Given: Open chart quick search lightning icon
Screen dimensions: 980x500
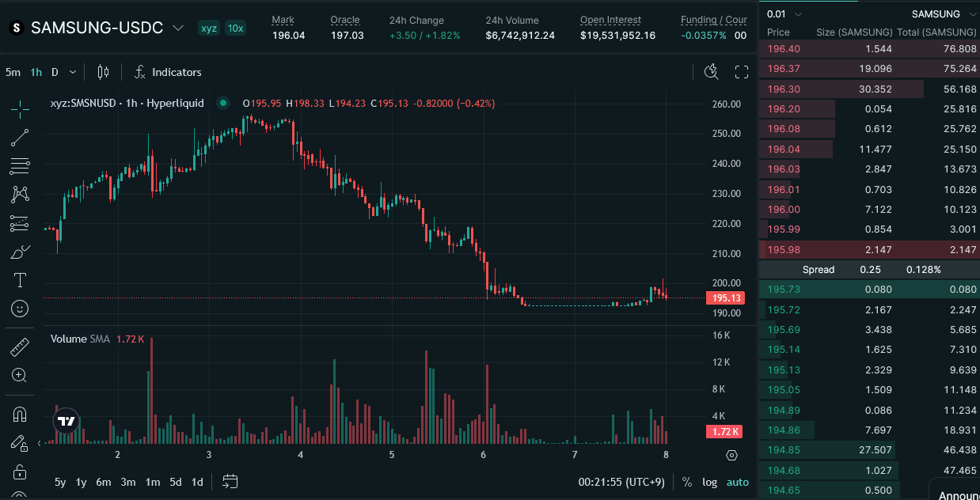Looking at the screenshot, I should pyautogui.click(x=712, y=72).
